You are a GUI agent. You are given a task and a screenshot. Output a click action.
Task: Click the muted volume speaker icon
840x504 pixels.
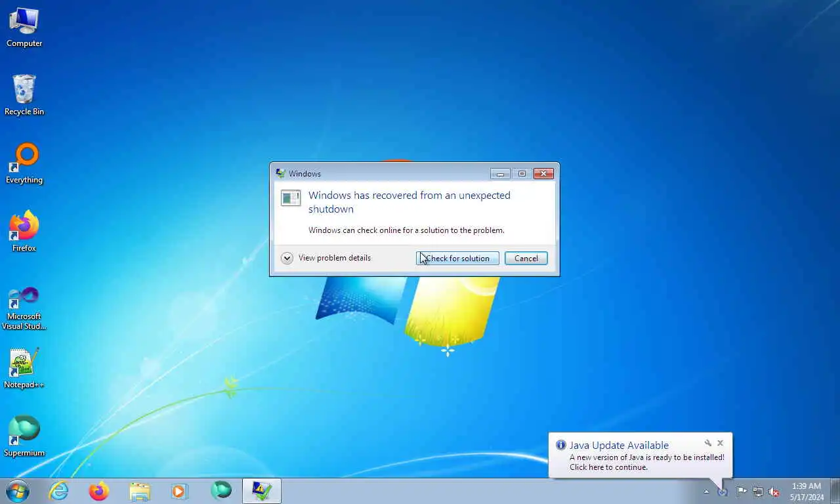[x=774, y=492]
